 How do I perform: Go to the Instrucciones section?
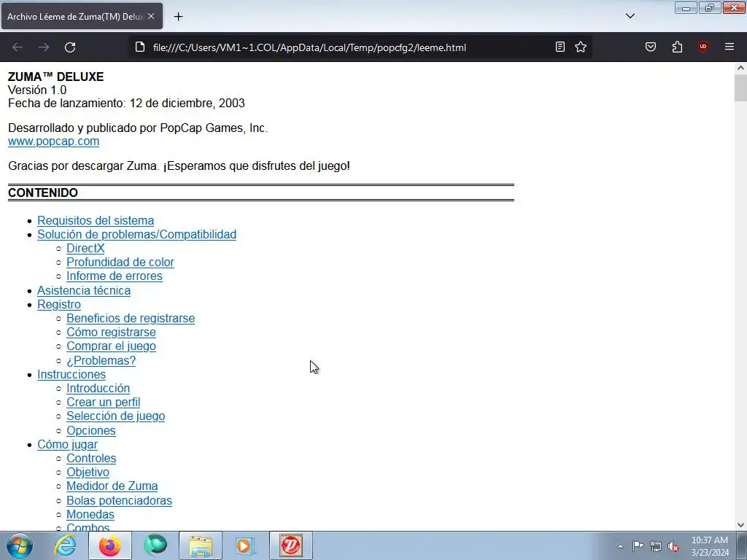pyautogui.click(x=71, y=374)
